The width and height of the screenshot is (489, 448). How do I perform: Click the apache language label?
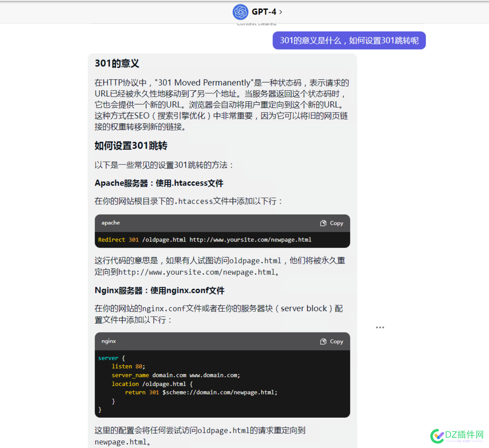click(x=111, y=223)
